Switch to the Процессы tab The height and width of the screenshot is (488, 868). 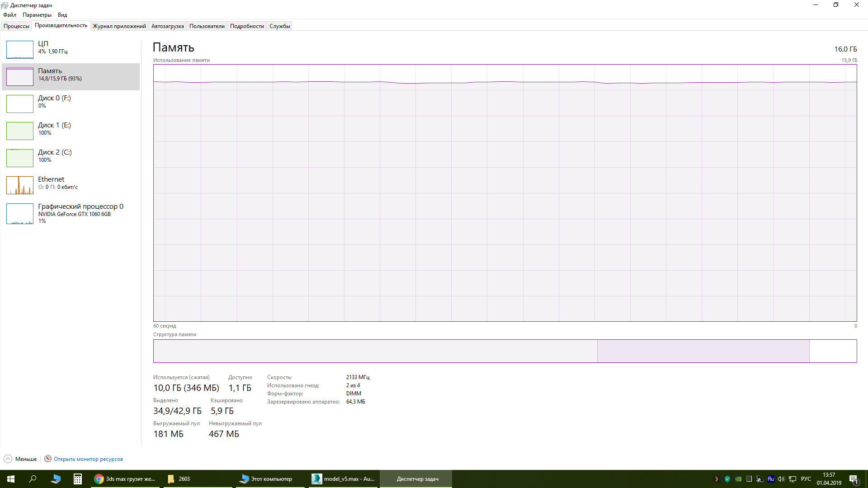click(16, 26)
